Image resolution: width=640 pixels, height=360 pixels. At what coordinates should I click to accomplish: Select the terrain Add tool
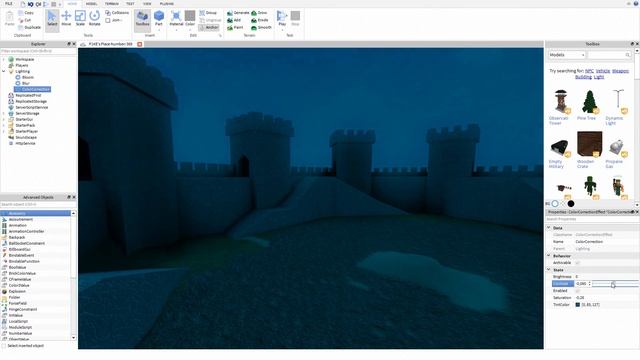[x=234, y=20]
